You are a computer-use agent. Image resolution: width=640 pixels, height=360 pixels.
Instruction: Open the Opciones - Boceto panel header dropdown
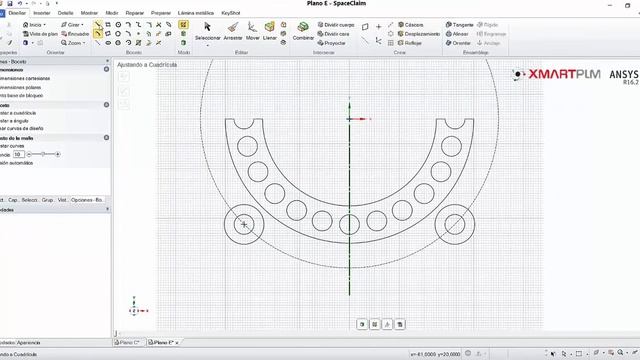click(x=107, y=61)
